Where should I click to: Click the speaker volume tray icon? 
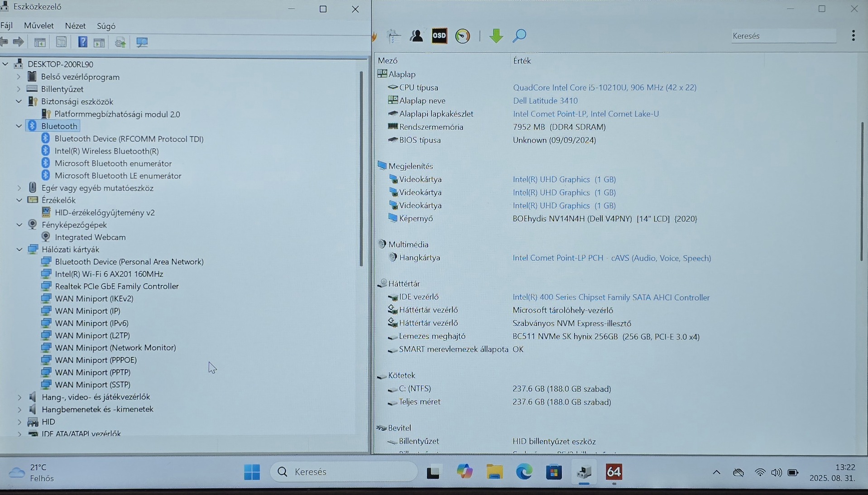pos(777,472)
